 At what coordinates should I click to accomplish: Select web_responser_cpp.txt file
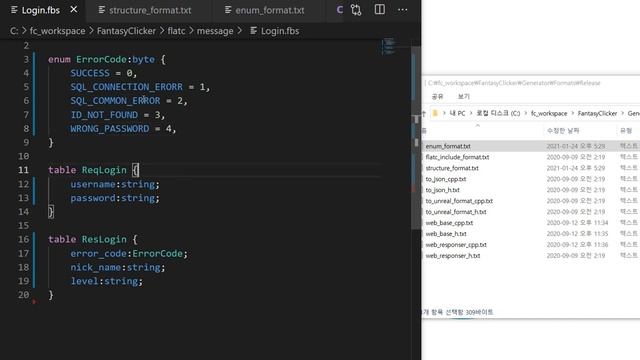(x=456, y=245)
